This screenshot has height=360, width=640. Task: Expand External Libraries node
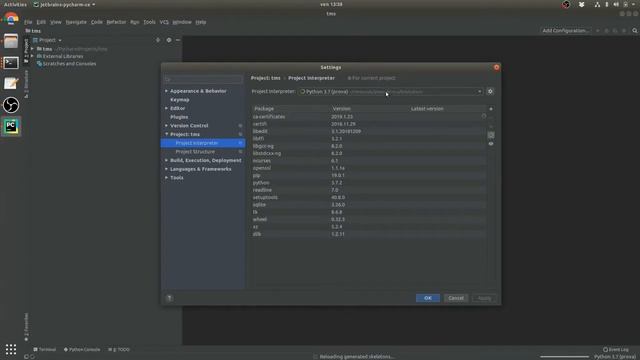[x=33, y=56]
